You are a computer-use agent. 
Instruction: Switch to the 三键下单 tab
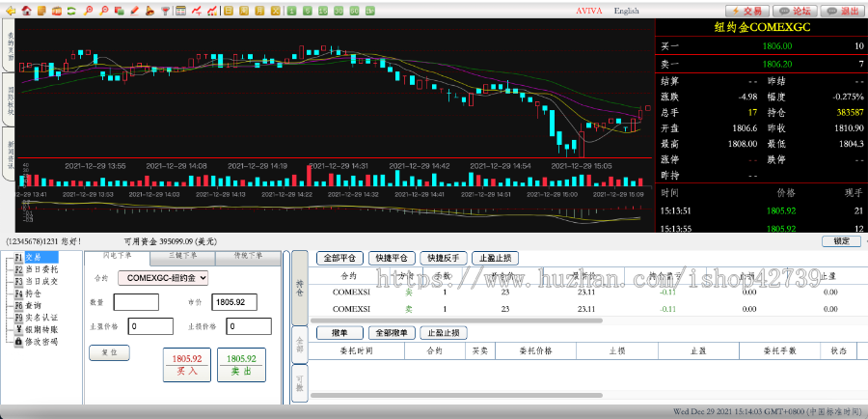coord(182,257)
